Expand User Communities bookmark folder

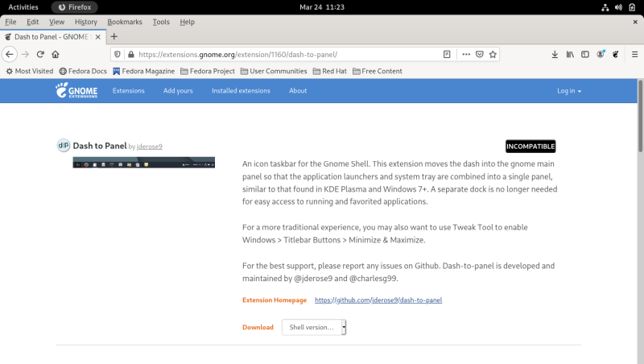tap(274, 71)
